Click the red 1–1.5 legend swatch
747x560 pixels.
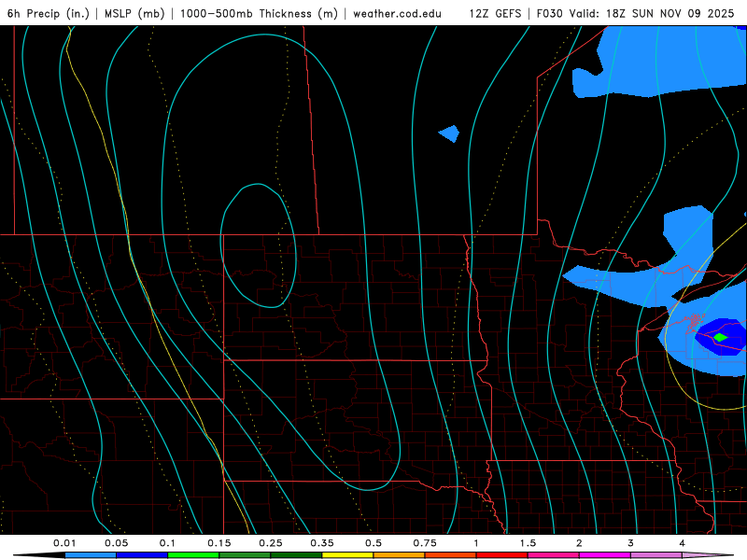point(502,555)
